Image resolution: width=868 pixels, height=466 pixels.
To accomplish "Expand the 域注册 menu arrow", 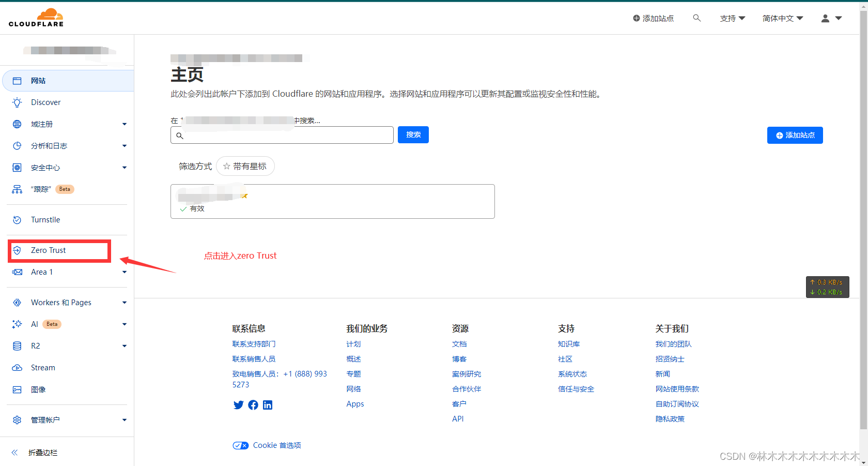I will 125,124.
